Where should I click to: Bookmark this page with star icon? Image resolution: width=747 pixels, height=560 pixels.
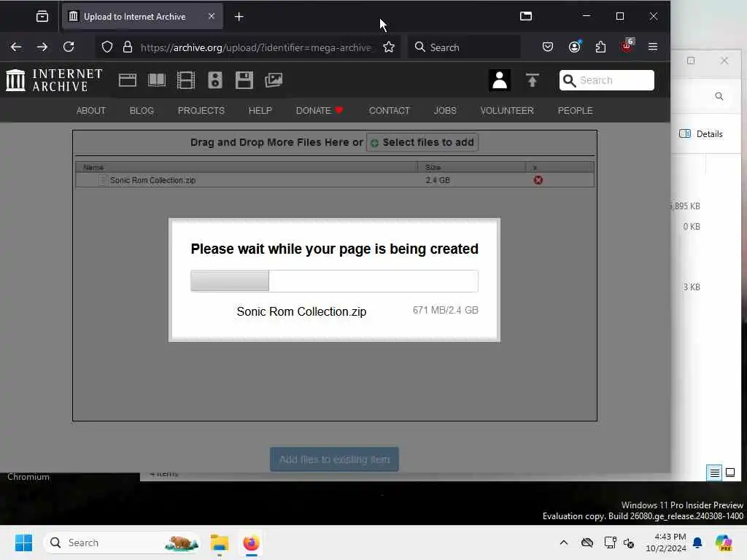pyautogui.click(x=389, y=47)
